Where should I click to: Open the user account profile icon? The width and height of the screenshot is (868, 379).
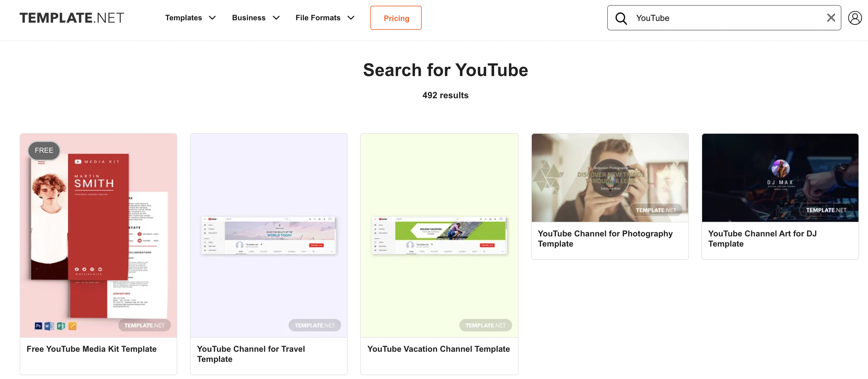(x=854, y=18)
